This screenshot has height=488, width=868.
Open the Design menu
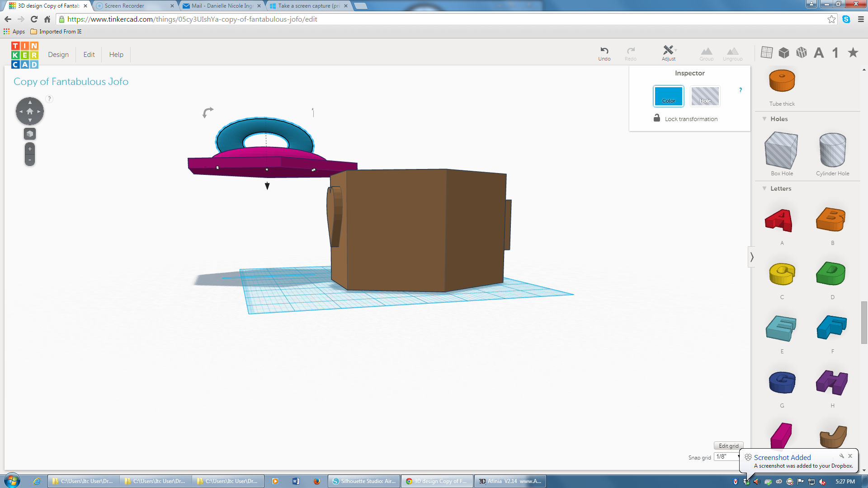[58, 54]
